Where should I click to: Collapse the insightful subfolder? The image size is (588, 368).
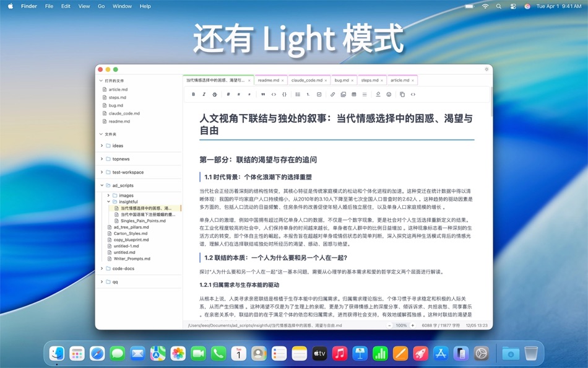[x=108, y=201]
